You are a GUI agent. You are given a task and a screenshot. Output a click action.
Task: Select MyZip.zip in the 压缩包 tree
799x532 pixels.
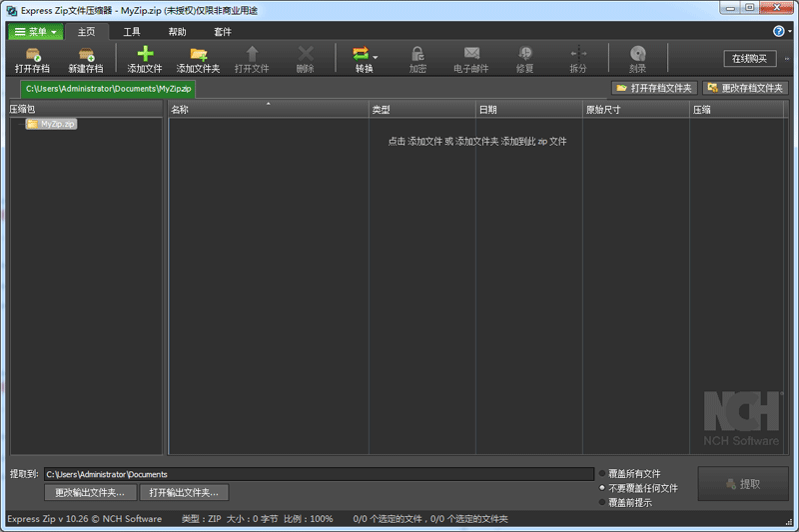52,124
